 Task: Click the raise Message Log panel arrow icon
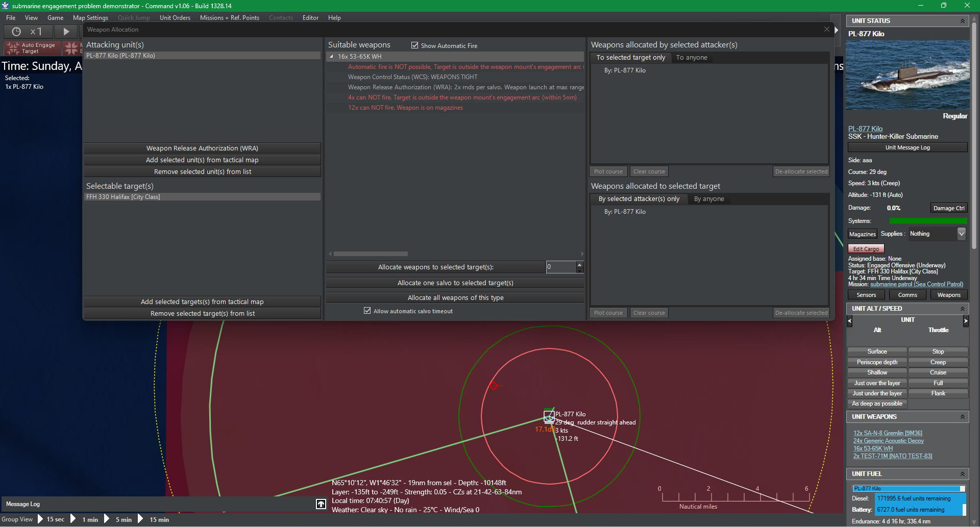pos(321,504)
